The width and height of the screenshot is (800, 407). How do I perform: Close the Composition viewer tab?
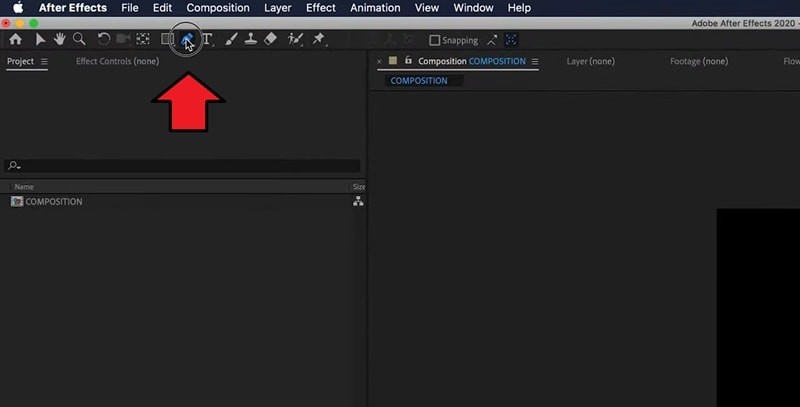379,61
